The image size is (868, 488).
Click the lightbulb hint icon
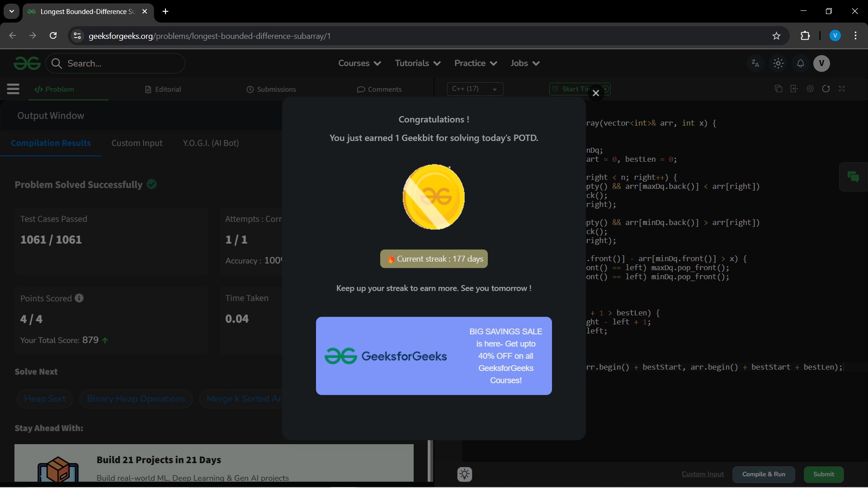click(x=464, y=474)
